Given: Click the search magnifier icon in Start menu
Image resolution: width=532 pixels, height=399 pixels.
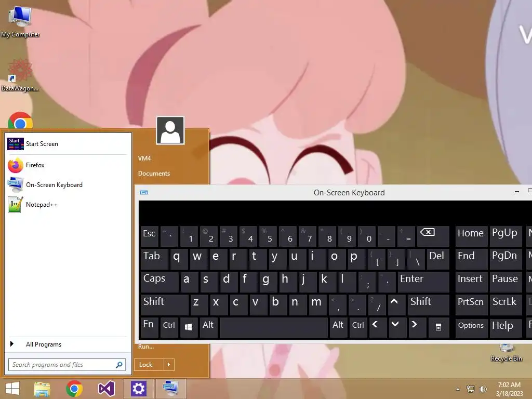Looking at the screenshot, I should coord(119,365).
